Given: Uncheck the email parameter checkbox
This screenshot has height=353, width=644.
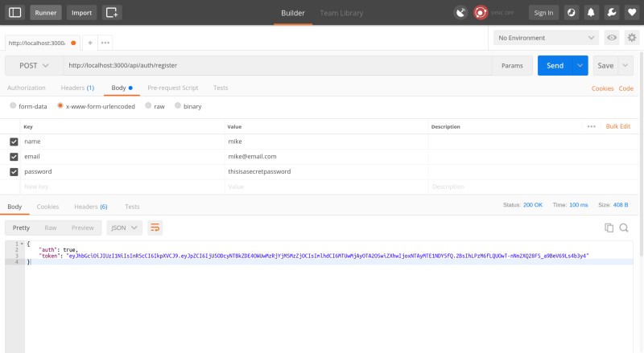Looking at the screenshot, I should coord(14,157).
